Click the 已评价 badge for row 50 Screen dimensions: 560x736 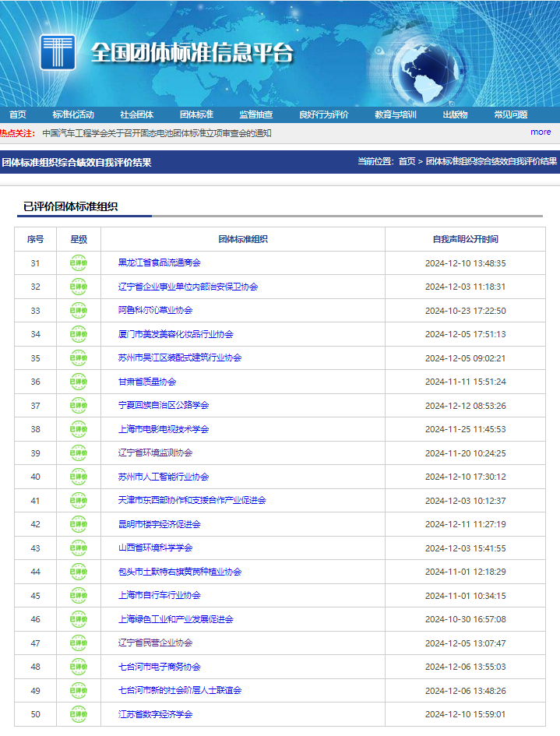[x=79, y=714]
